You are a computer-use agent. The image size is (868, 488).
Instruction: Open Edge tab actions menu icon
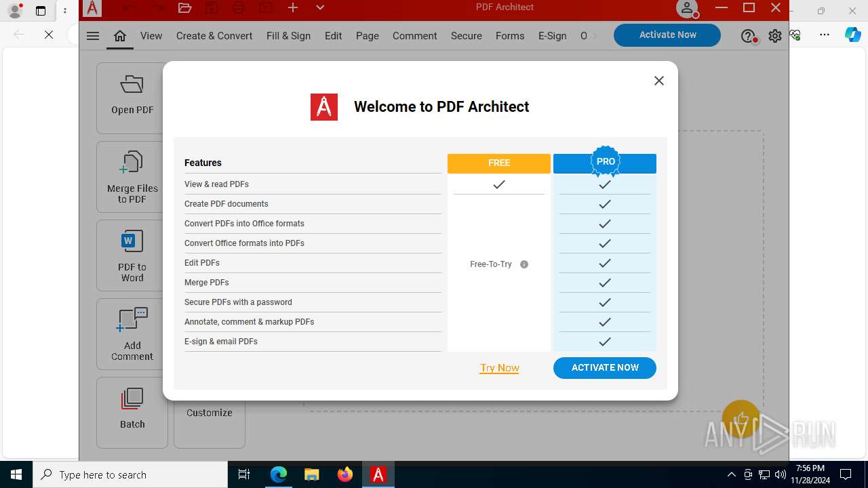[41, 11]
